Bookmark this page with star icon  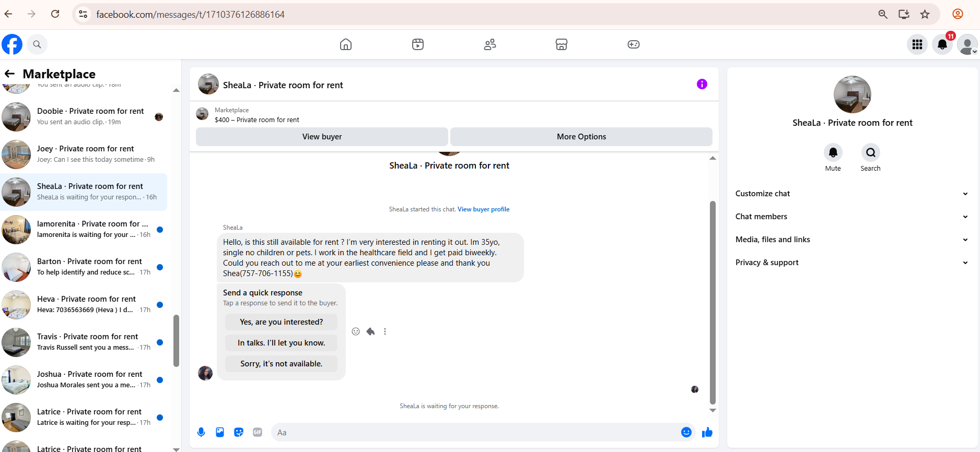925,14
